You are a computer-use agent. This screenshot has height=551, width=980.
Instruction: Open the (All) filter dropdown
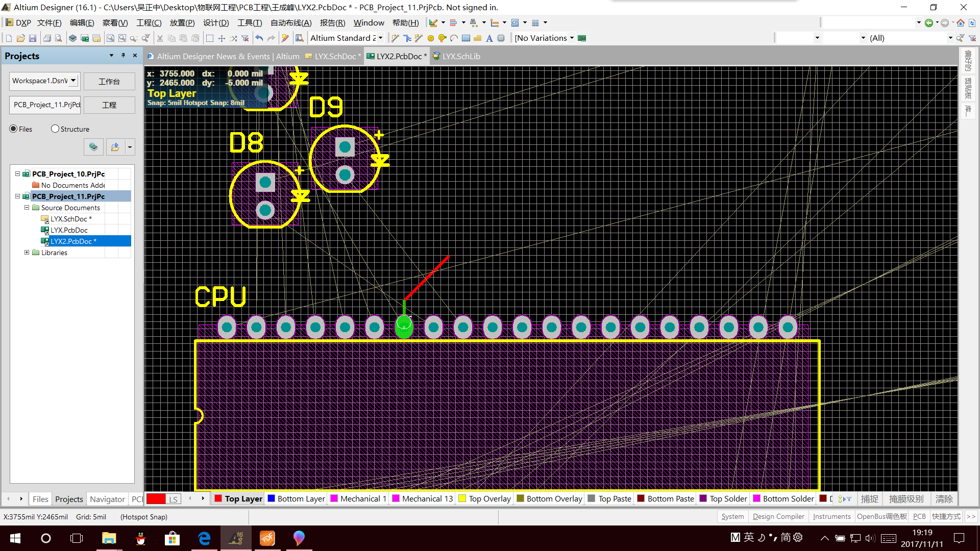(950, 38)
